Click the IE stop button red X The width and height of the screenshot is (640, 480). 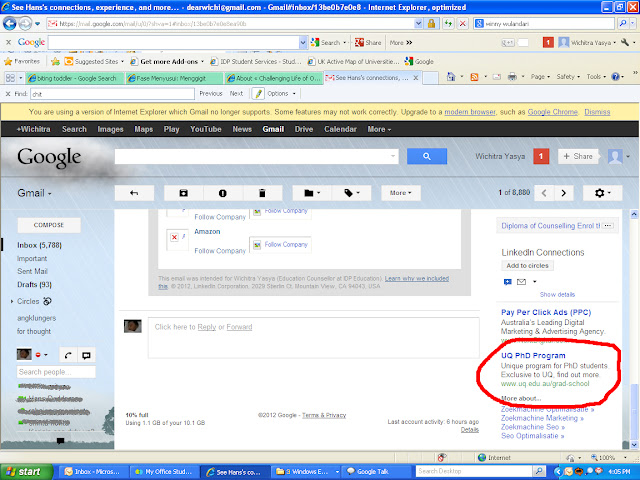pos(462,24)
